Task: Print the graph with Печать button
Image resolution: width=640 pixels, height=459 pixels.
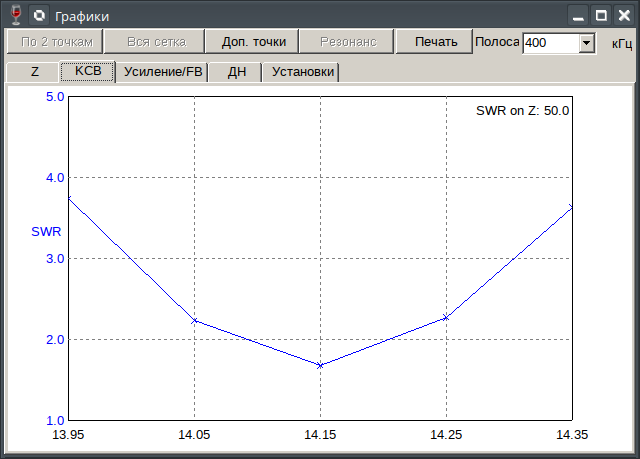Action: [x=436, y=42]
